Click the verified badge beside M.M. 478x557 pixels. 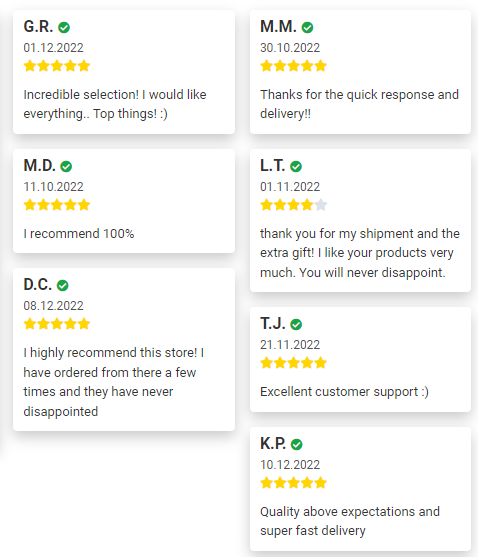[x=307, y=27]
